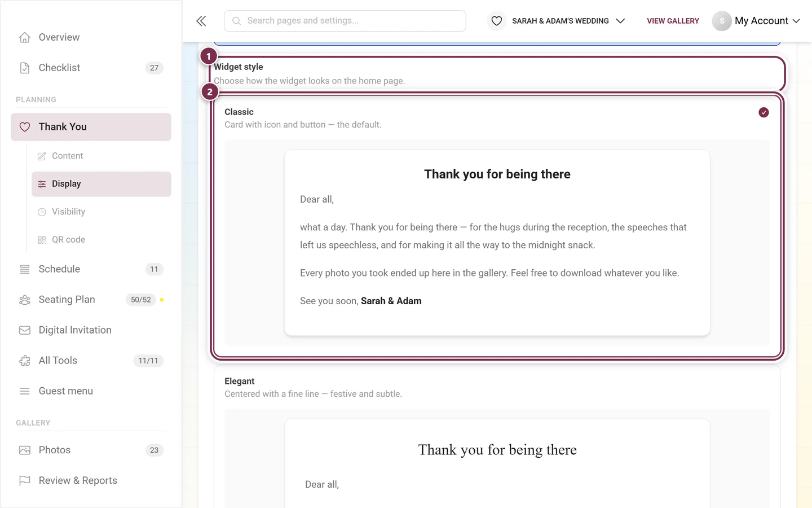Open Review & Reports page
Screen dimensions: 812x508
coord(91,480)
